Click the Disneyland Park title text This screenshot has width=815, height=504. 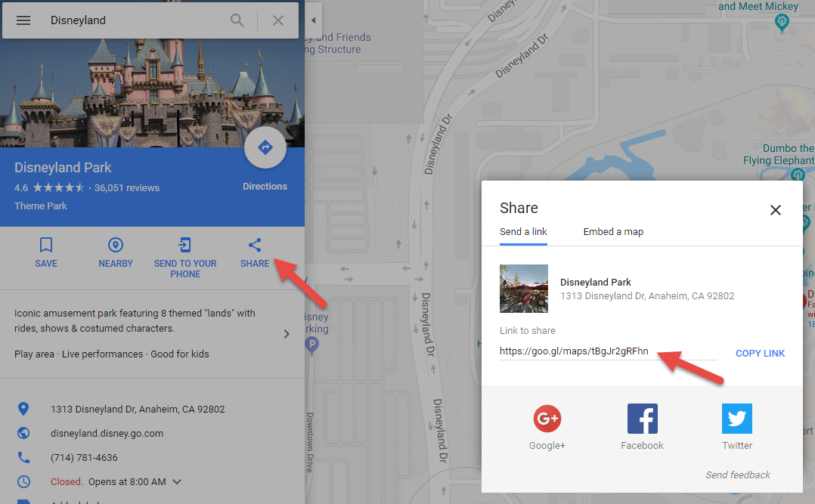[63, 168]
